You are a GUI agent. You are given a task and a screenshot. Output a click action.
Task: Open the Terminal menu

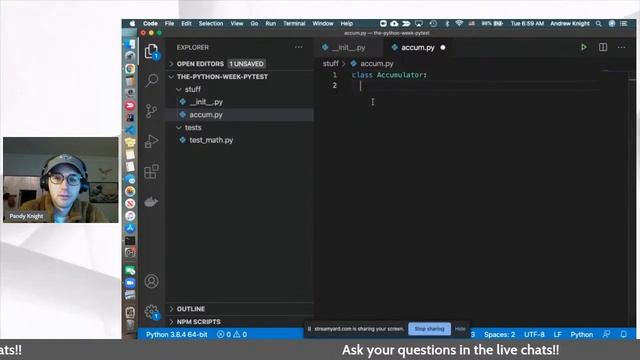(x=294, y=24)
